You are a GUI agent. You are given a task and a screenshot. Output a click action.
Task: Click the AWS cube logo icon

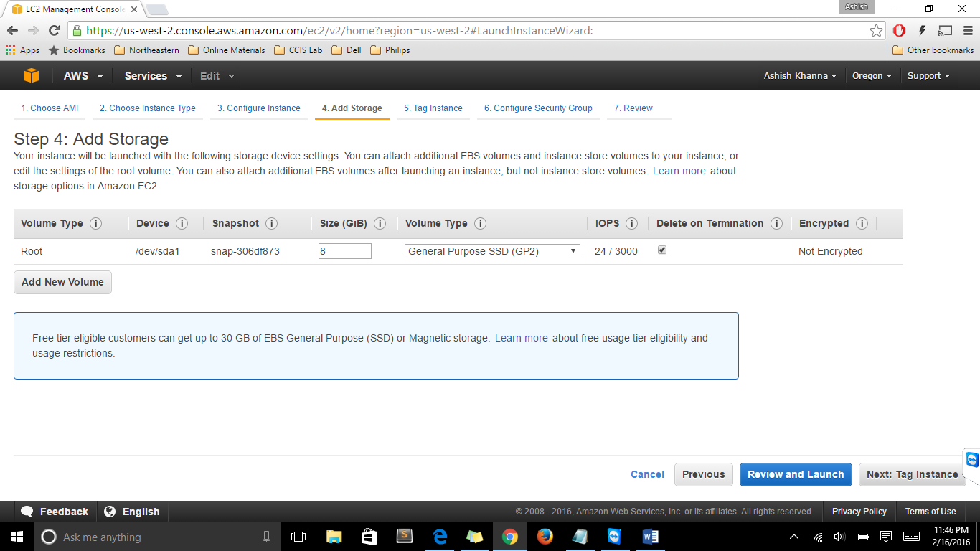coord(31,76)
